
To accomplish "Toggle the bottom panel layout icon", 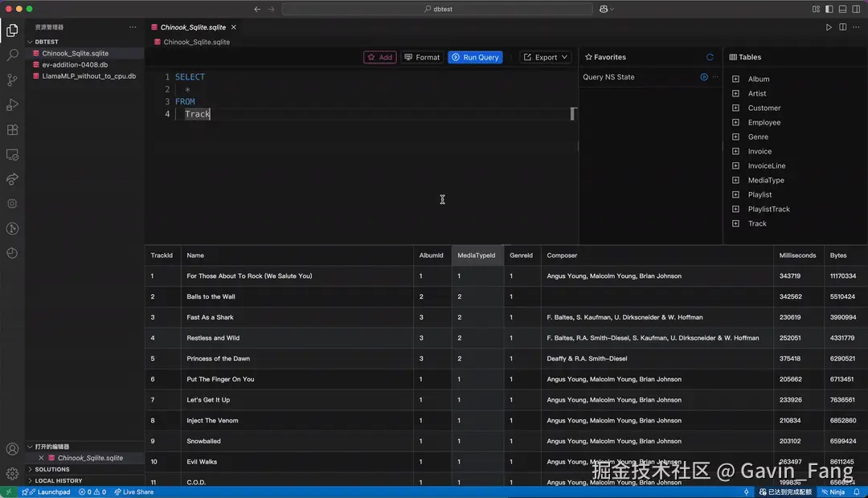I will coord(842,9).
